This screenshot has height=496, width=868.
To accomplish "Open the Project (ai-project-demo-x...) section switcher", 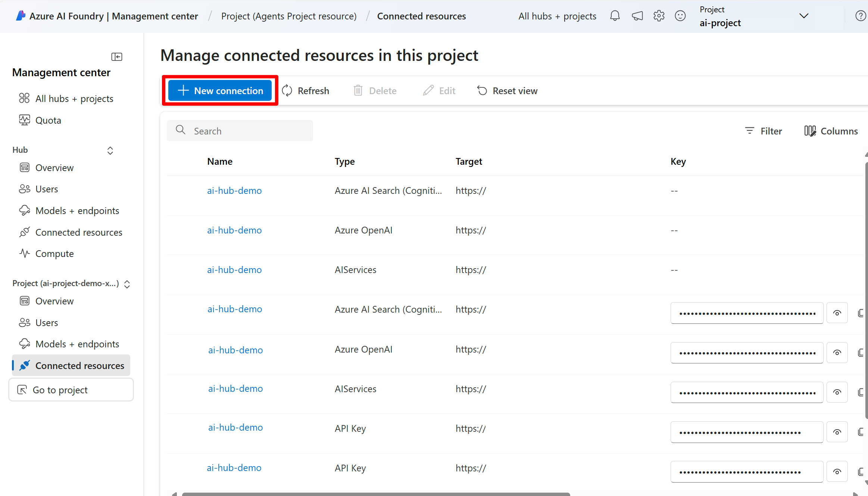I will pos(127,284).
